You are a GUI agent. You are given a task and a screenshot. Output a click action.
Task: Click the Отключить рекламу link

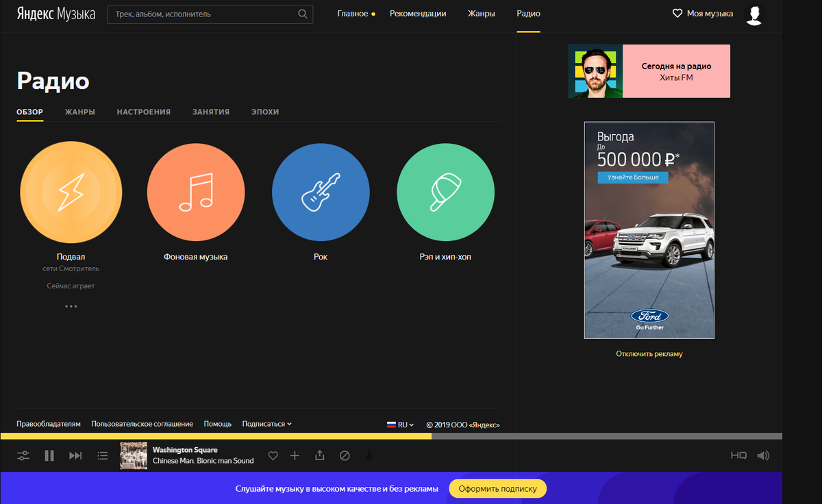coord(649,354)
